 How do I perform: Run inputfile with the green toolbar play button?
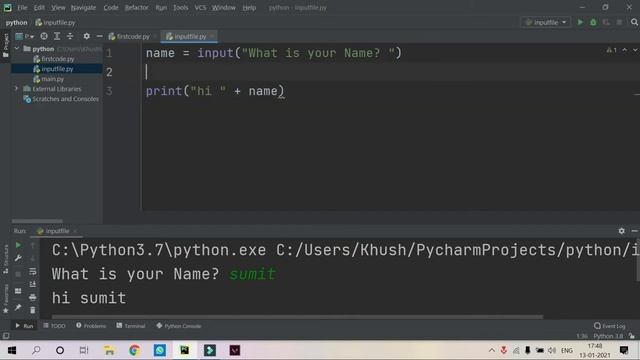point(580,22)
